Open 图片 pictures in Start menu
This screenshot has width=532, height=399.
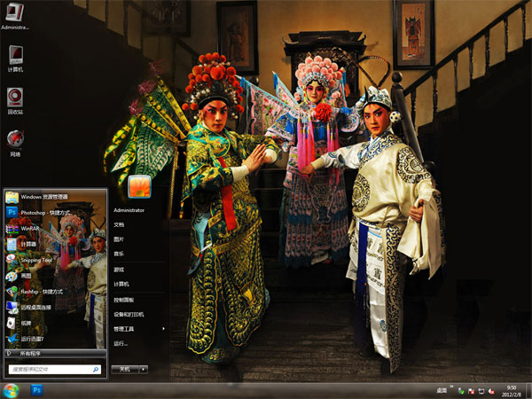coord(119,239)
